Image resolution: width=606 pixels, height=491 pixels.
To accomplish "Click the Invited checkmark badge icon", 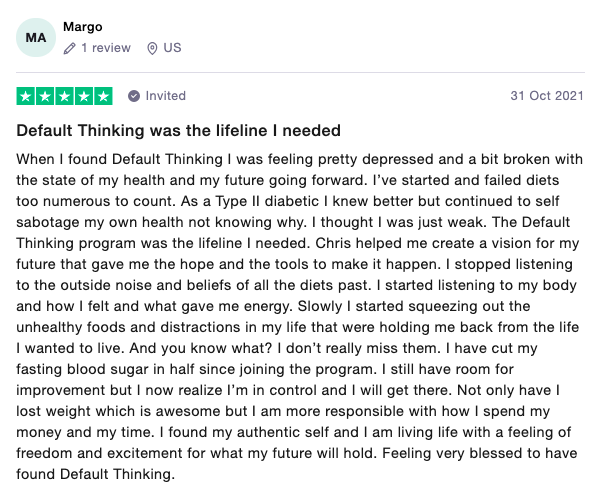I will pyautogui.click(x=133, y=96).
